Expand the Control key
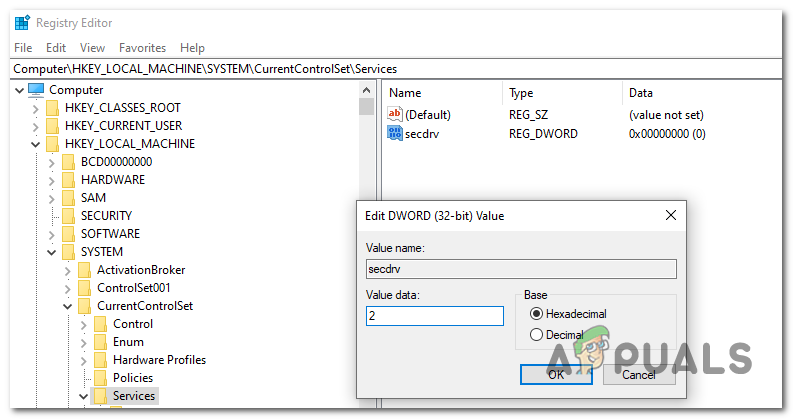Screen dimensions: 793x419 [84, 325]
